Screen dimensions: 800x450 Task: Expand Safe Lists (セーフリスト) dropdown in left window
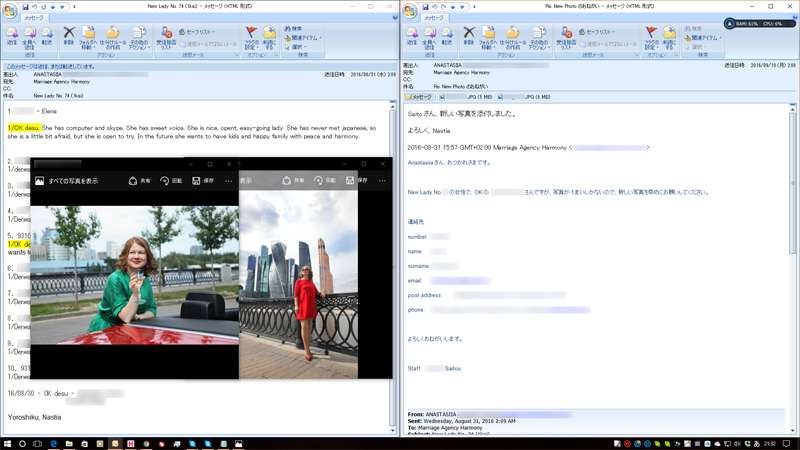(196, 32)
